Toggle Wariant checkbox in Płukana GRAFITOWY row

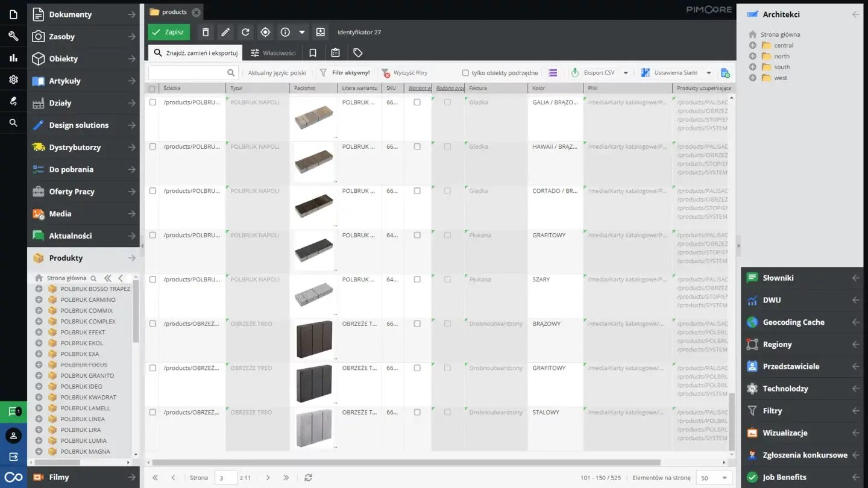417,235
